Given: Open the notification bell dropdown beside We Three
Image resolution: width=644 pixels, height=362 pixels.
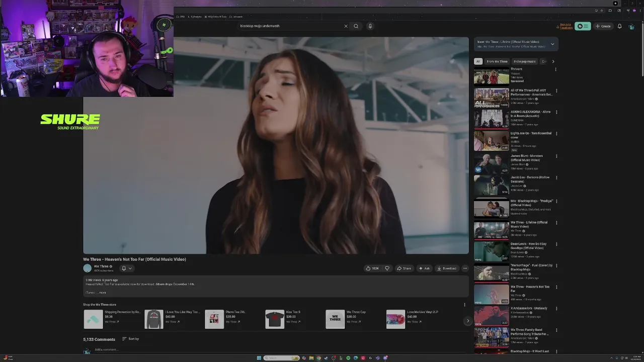Looking at the screenshot, I should [x=126, y=268].
